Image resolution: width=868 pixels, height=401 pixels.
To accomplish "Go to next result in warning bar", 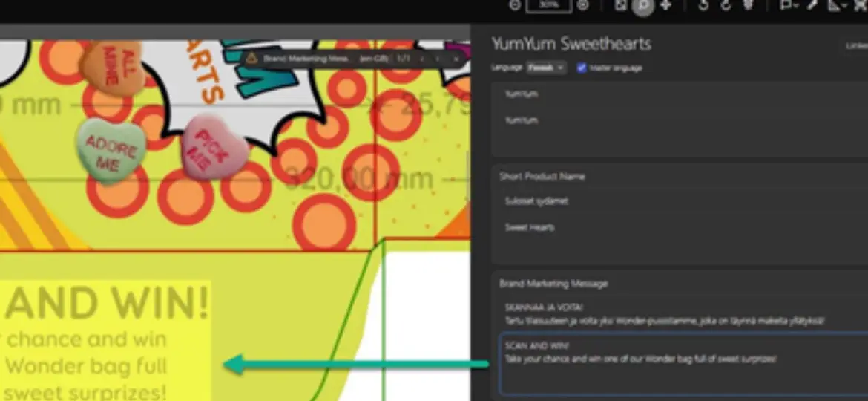I will pos(438,58).
